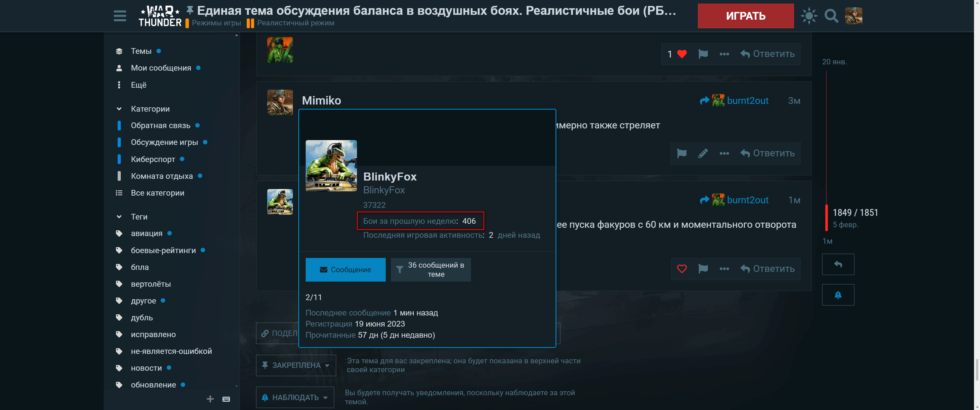Open the timeline notification bell button
The image size is (980, 410).
click(838, 295)
